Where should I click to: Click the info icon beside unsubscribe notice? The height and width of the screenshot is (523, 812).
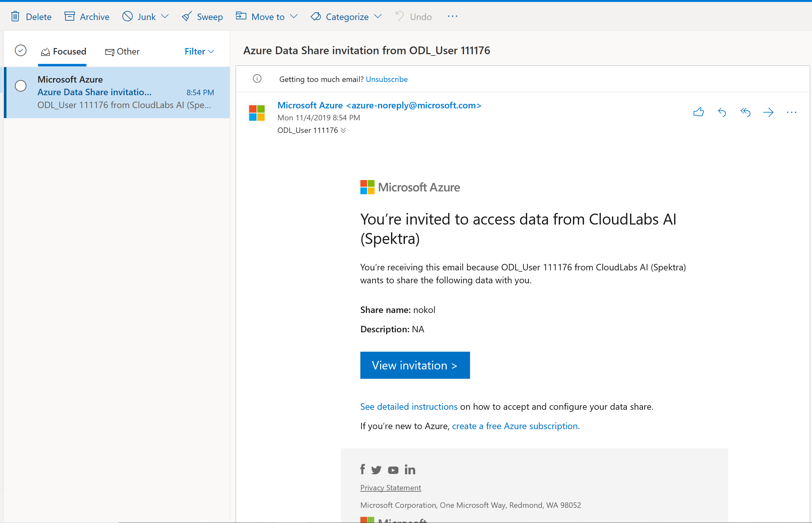257,79
